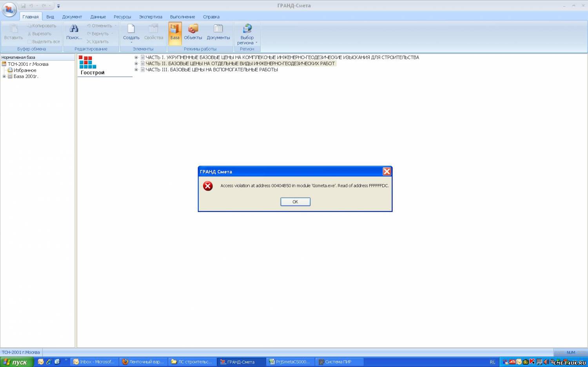Click the NUM indicator in the status bar
This screenshot has width=588, height=367.
coord(571,353)
